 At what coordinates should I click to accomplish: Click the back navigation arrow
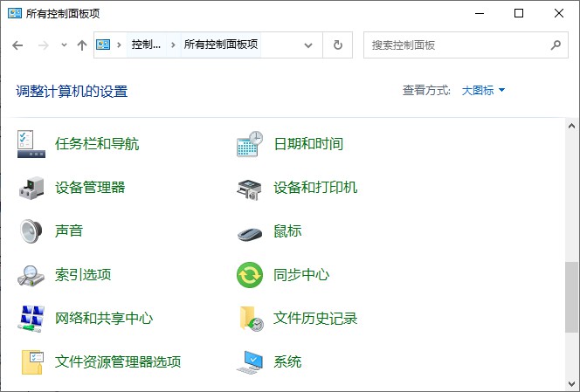(x=18, y=45)
